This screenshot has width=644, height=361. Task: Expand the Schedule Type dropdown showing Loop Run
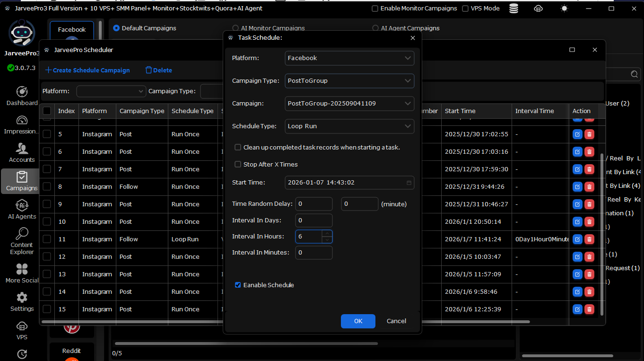click(x=349, y=126)
